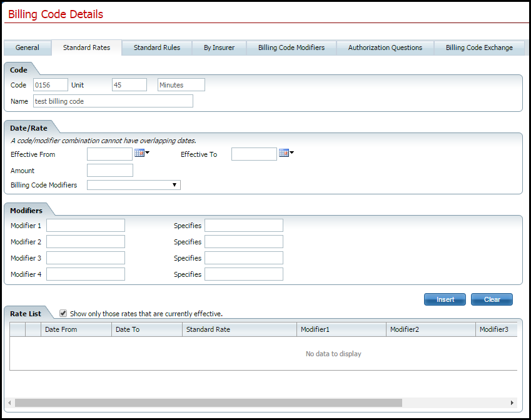531x420 pixels.
Task: Sort by the Standard Rate column header
Action: 239,329
